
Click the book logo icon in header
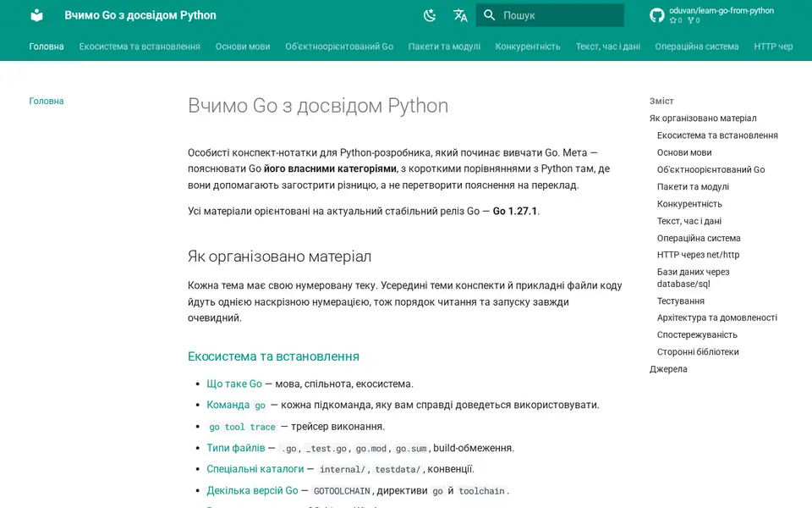tap(36, 15)
